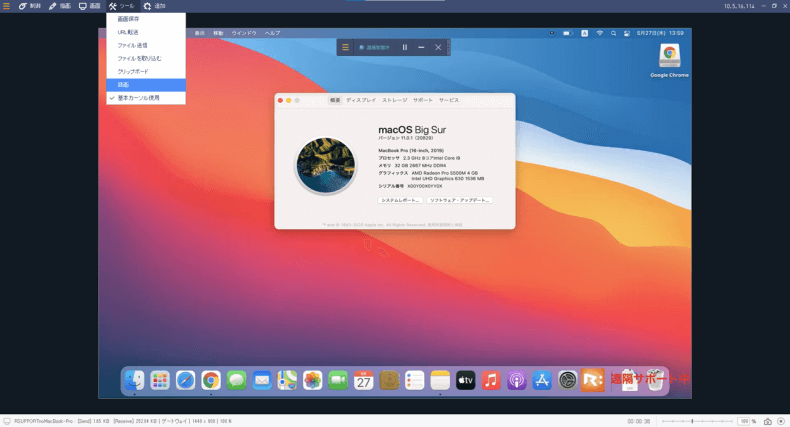
Task: Launch Safari from the Dock
Action: [185, 381]
